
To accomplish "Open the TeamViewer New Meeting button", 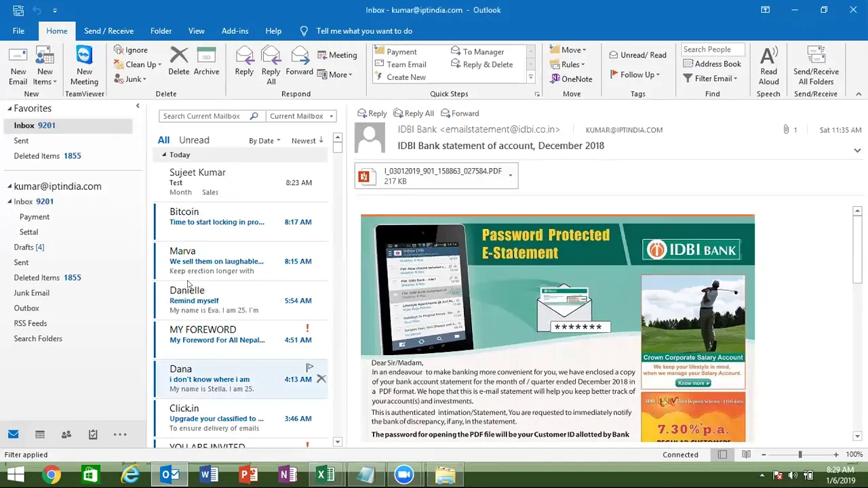I will tap(84, 66).
